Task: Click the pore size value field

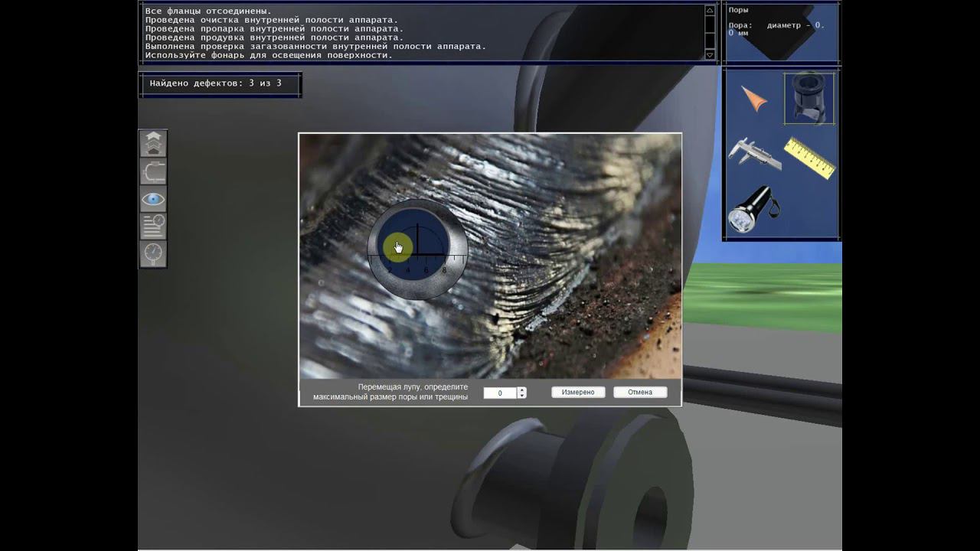Action: [501, 393]
